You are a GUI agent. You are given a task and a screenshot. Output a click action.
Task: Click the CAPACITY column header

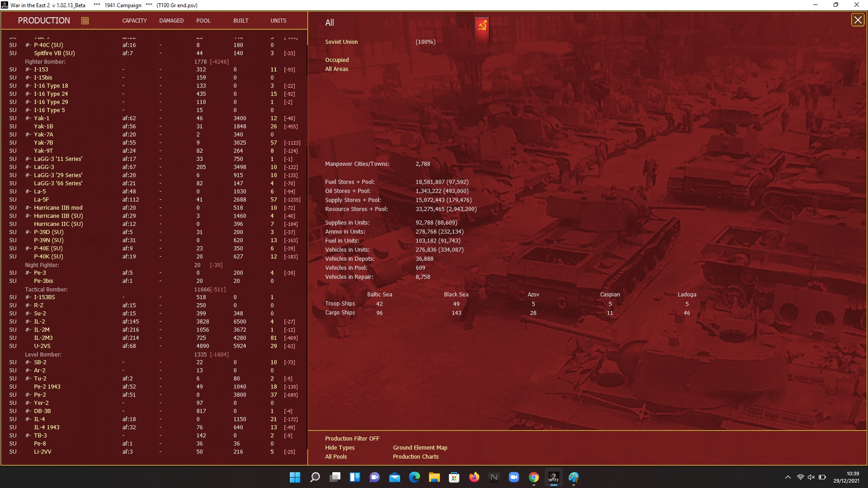[134, 21]
